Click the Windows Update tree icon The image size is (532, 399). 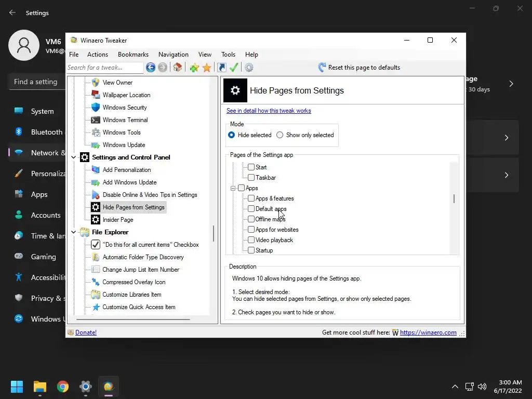96,145
